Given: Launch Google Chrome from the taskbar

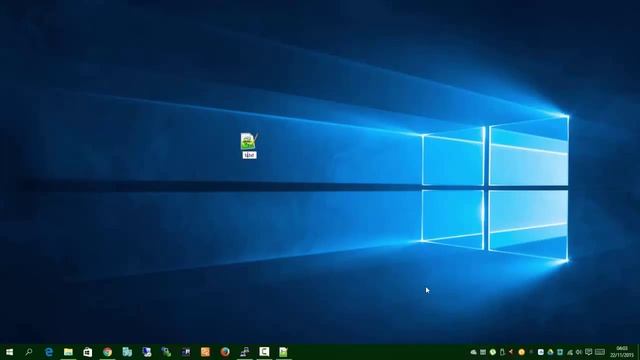Looking at the screenshot, I should (107, 352).
